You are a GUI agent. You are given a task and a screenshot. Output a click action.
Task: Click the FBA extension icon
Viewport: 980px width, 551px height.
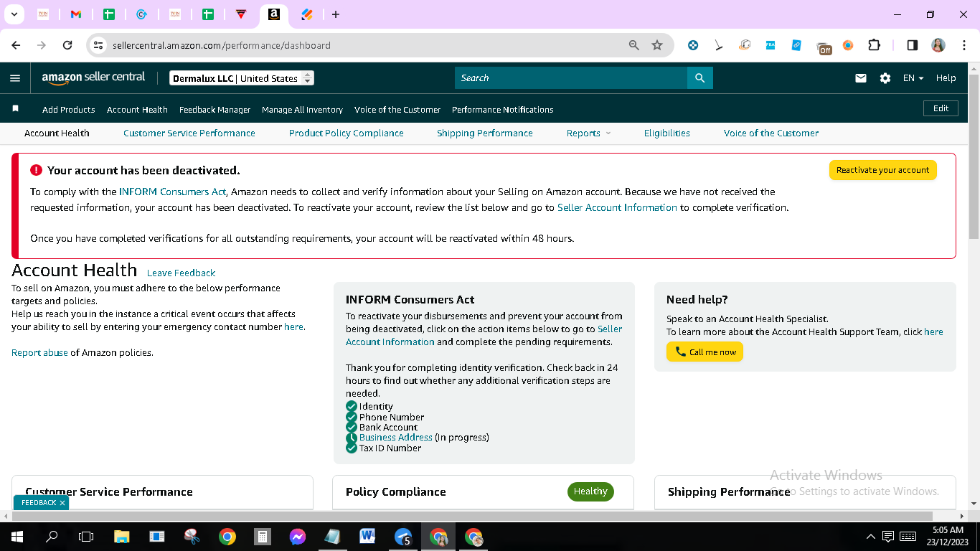[771, 45]
